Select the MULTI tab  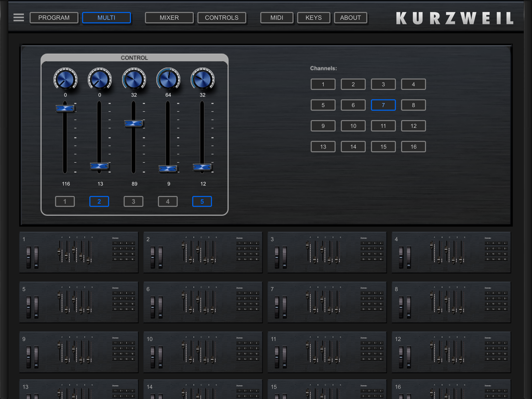(x=106, y=18)
